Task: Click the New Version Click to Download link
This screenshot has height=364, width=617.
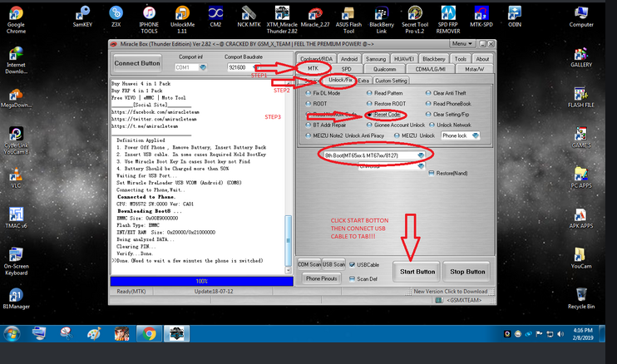Action: (451, 292)
